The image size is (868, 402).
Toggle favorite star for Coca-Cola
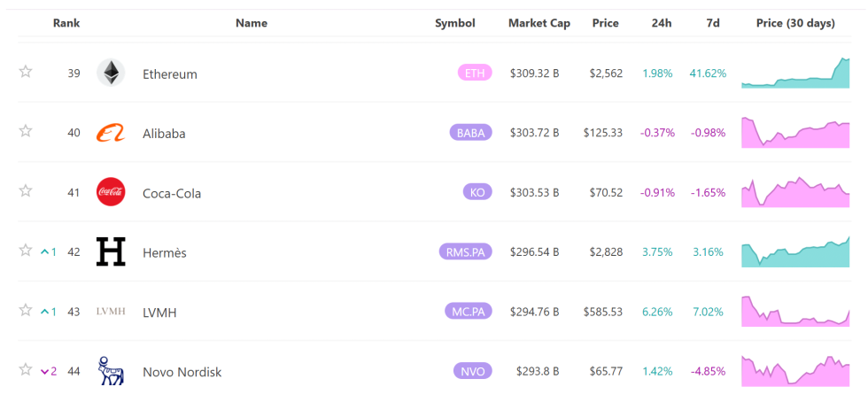click(26, 191)
